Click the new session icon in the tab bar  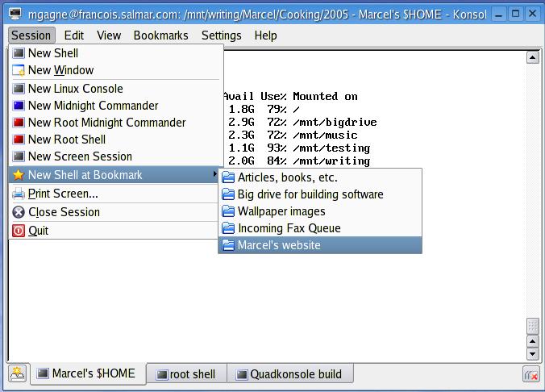(18, 373)
